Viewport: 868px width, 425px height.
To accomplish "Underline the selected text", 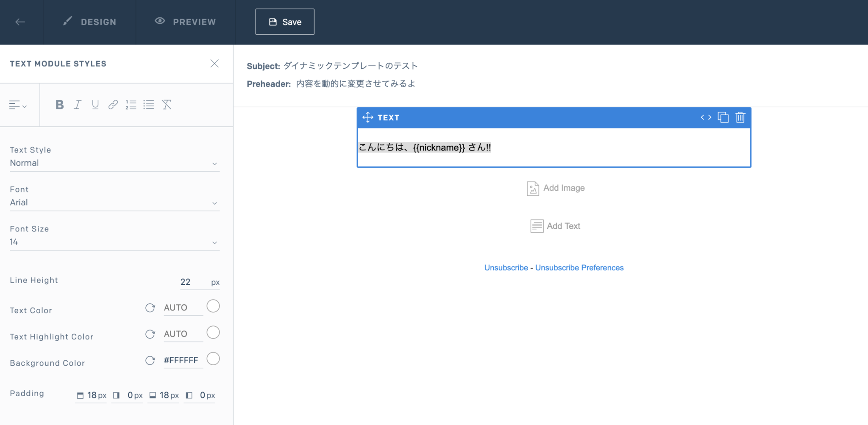I will [x=95, y=105].
